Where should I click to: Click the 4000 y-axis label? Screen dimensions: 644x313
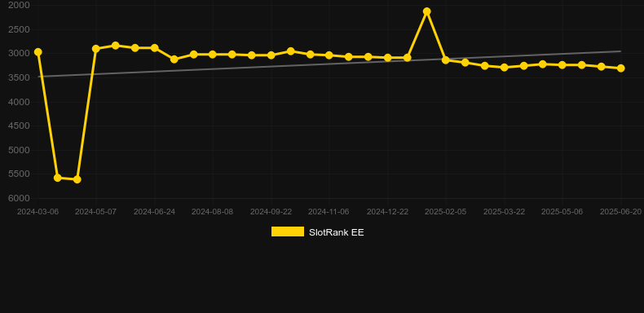pos(19,102)
